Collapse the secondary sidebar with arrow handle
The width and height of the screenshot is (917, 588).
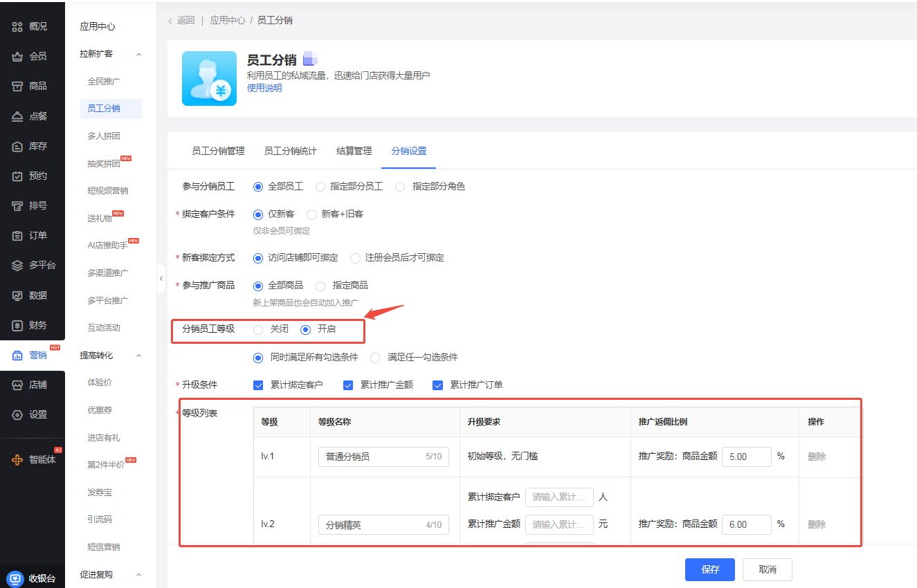[x=161, y=278]
